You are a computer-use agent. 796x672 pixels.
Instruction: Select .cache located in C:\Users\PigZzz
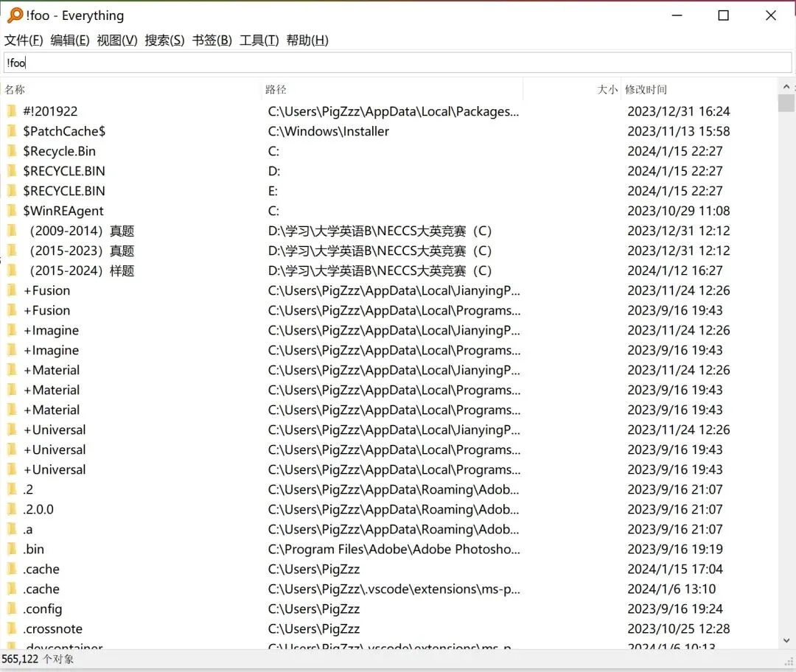(41, 569)
